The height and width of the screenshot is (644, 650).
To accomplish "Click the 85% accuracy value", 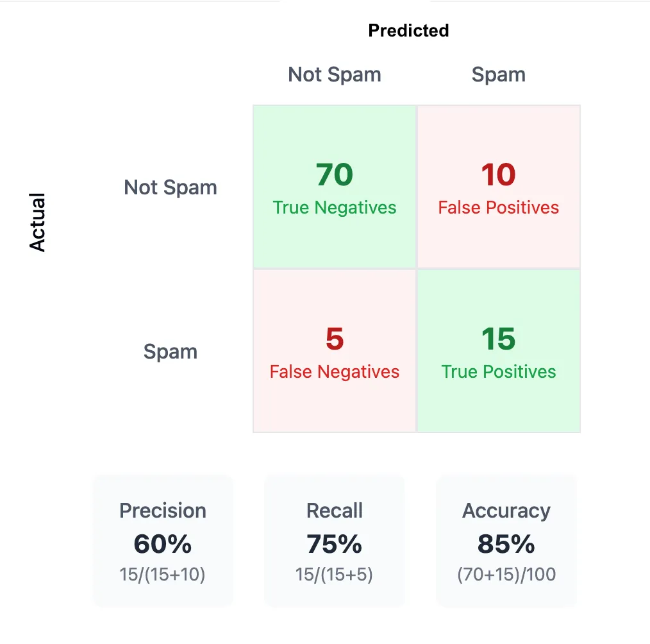I will pyautogui.click(x=506, y=544).
